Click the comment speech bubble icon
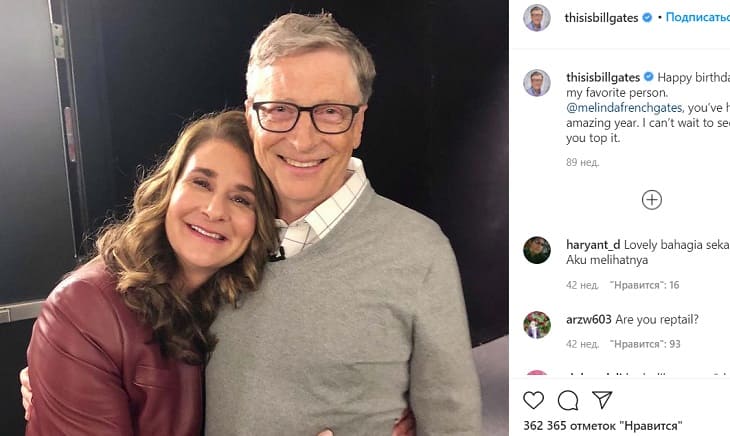Screen dimensions: 730x436 tap(568, 400)
